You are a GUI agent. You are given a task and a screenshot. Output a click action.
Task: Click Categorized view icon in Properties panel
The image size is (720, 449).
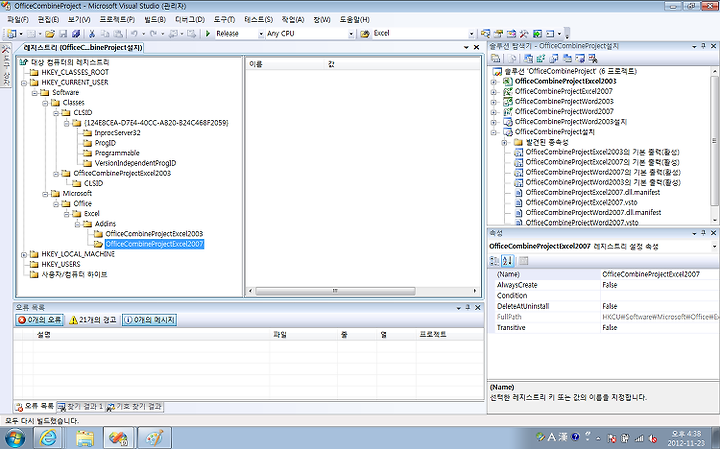coord(495,261)
